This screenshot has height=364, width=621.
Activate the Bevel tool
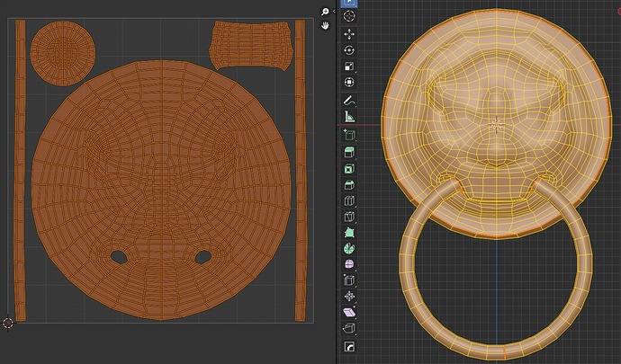pyautogui.click(x=349, y=185)
